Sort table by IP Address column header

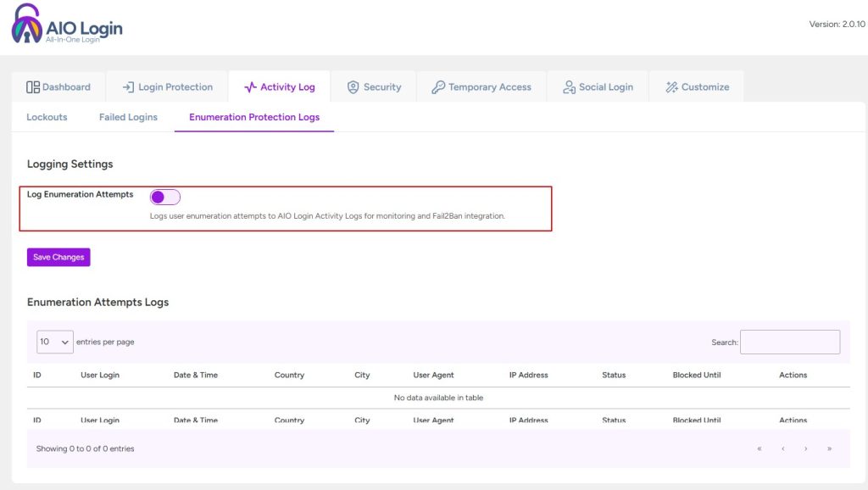[x=528, y=375]
